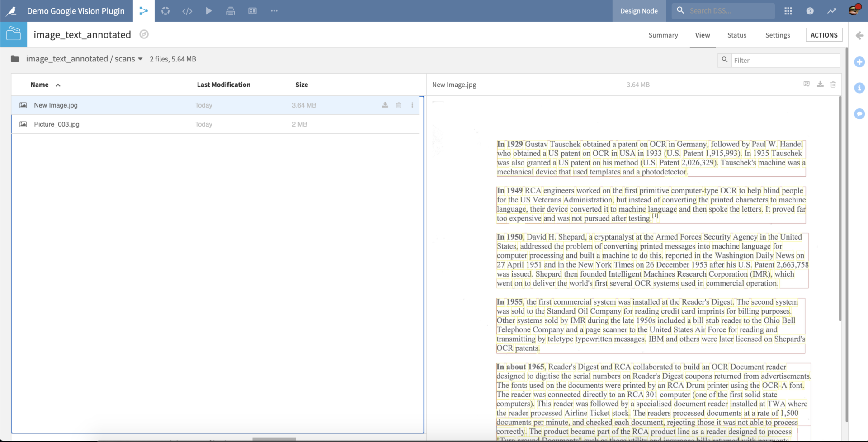868x442 pixels.
Task: Open the blue discussions chat bubble icon
Action: point(859,114)
